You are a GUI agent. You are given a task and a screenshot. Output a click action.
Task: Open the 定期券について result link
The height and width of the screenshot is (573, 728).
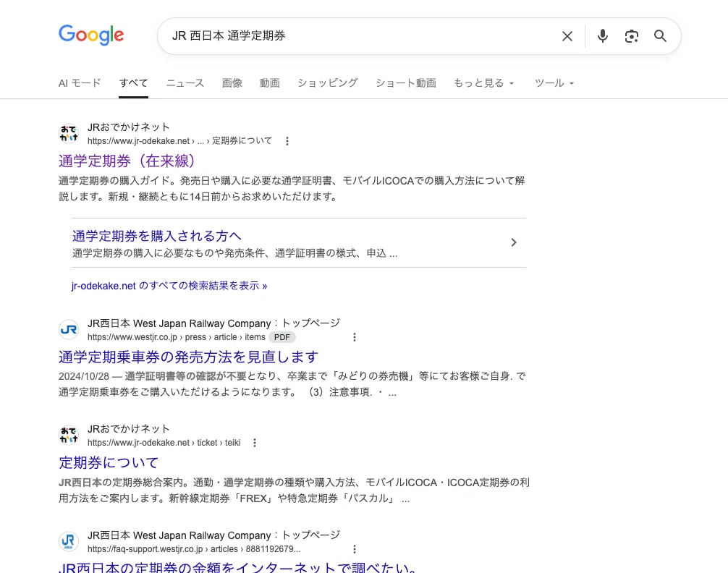tap(109, 463)
